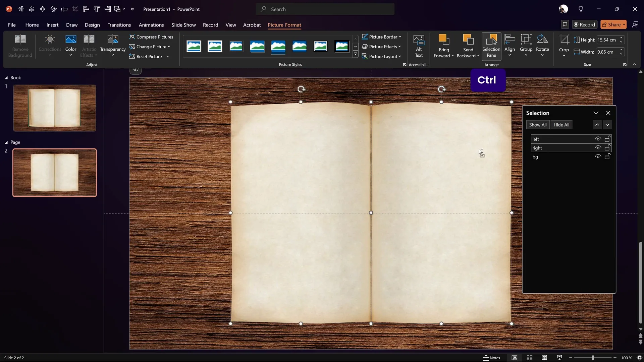Click the picture Height input field
This screenshot has height=362, width=644.
point(607,40)
